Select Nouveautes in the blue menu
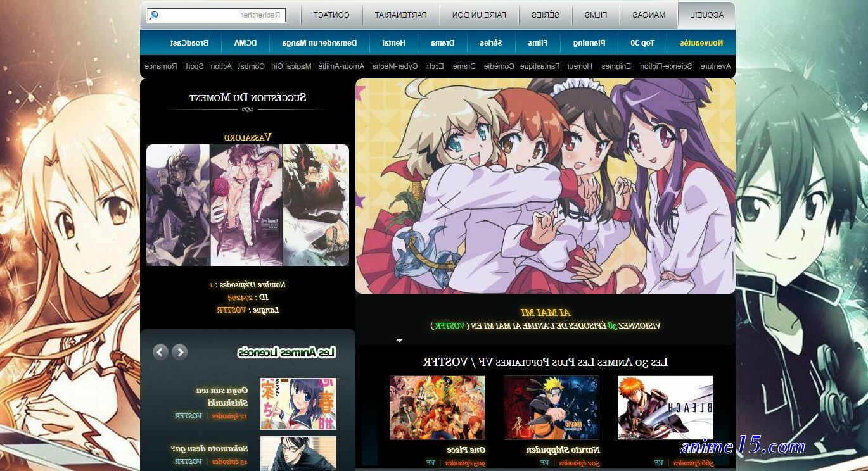 pyautogui.click(x=701, y=43)
